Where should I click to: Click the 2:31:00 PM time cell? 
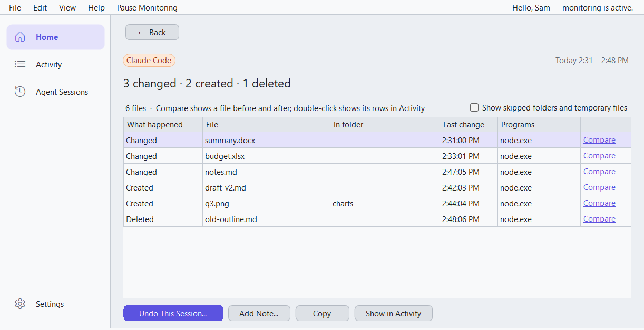469,141
